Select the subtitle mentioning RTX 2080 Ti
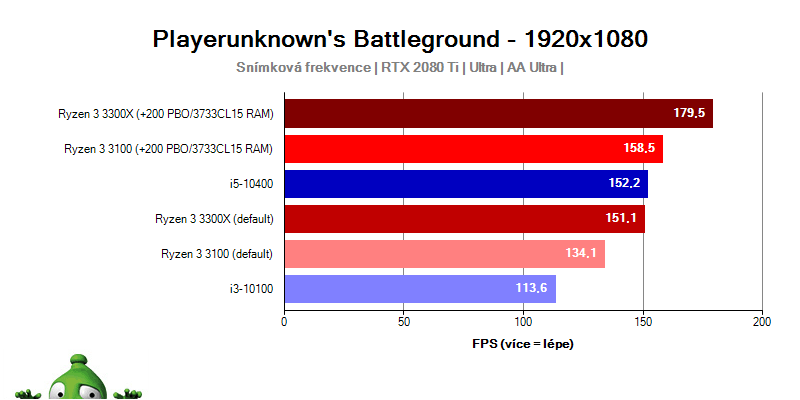 pos(400,68)
